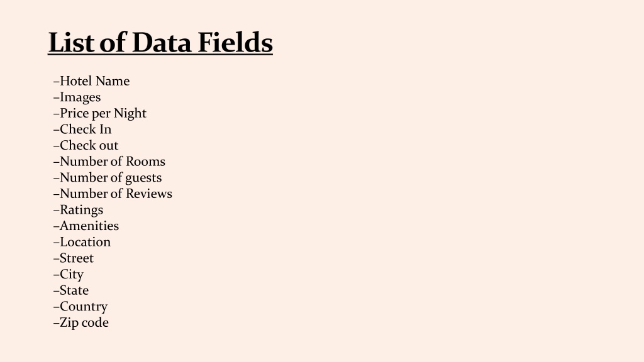The height and width of the screenshot is (362, 644).
Task: Click the Images list entry
Action: pyautogui.click(x=77, y=97)
